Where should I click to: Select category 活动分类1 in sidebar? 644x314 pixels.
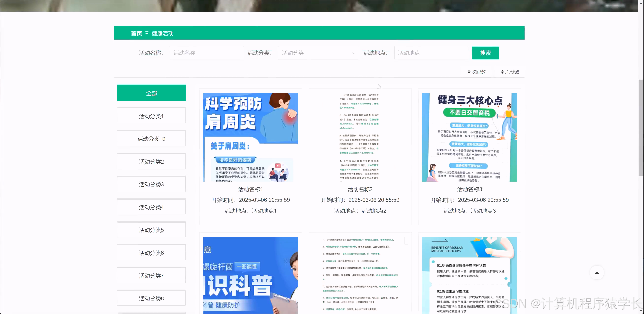click(x=151, y=116)
